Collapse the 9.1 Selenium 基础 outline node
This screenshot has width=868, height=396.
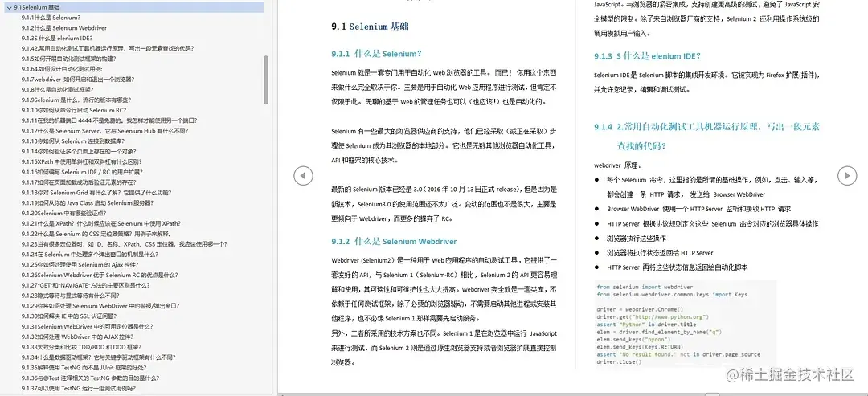pyautogui.click(x=11, y=7)
